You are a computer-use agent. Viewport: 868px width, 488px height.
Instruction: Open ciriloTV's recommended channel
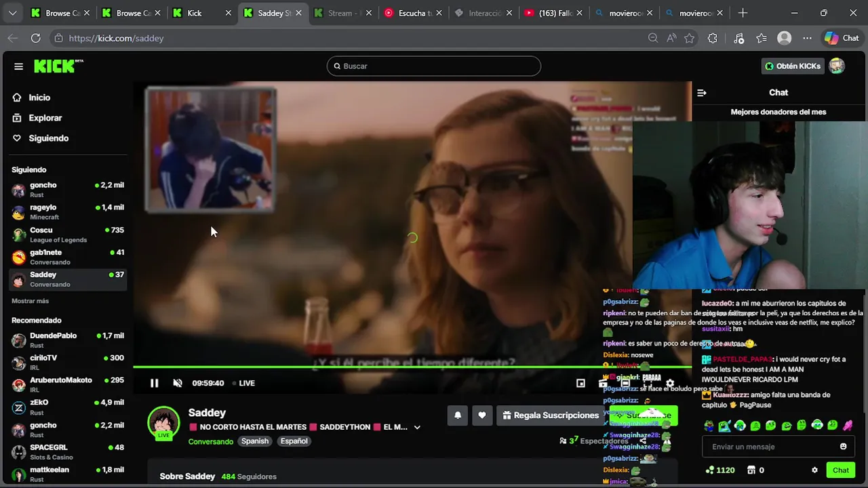tap(68, 363)
